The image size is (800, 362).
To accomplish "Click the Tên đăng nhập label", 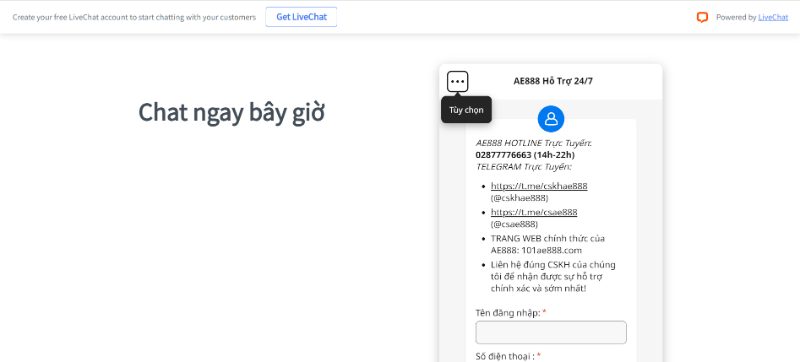I will pyautogui.click(x=508, y=313).
